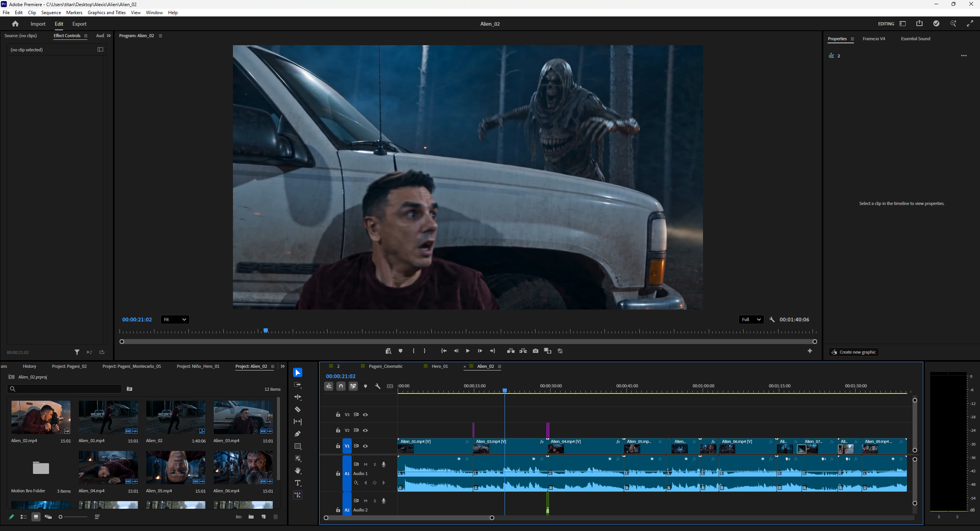Viewport: 980px width, 531px height.
Task: Hide the V2 track with eye icon
Action: (365, 430)
